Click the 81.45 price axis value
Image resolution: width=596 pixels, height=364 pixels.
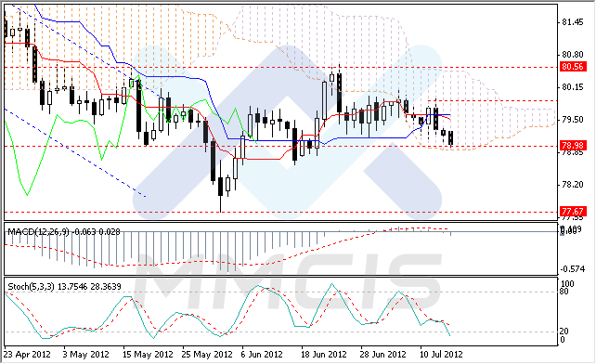tap(573, 22)
